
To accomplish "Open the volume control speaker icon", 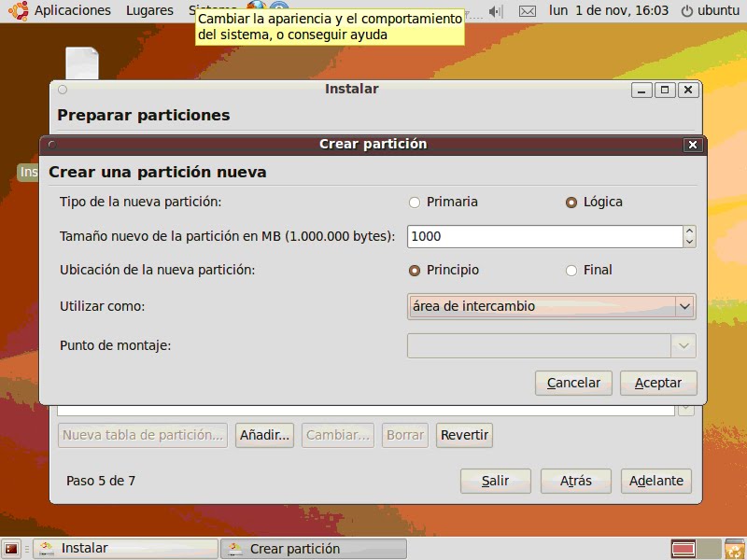I will tap(496, 11).
